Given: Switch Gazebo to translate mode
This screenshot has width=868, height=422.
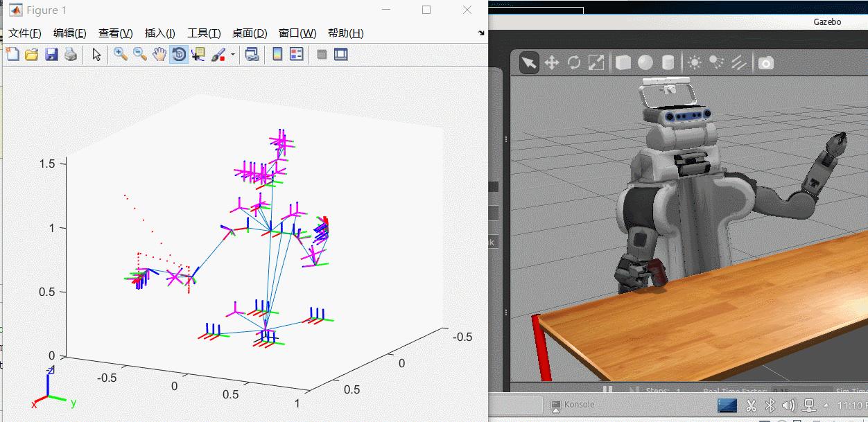Looking at the screenshot, I should [553, 62].
